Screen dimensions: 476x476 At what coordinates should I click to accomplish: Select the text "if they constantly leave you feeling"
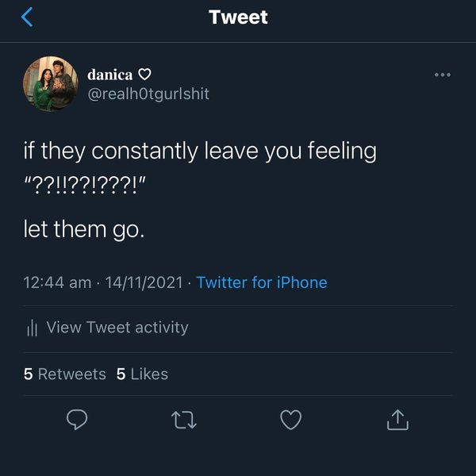198,151
